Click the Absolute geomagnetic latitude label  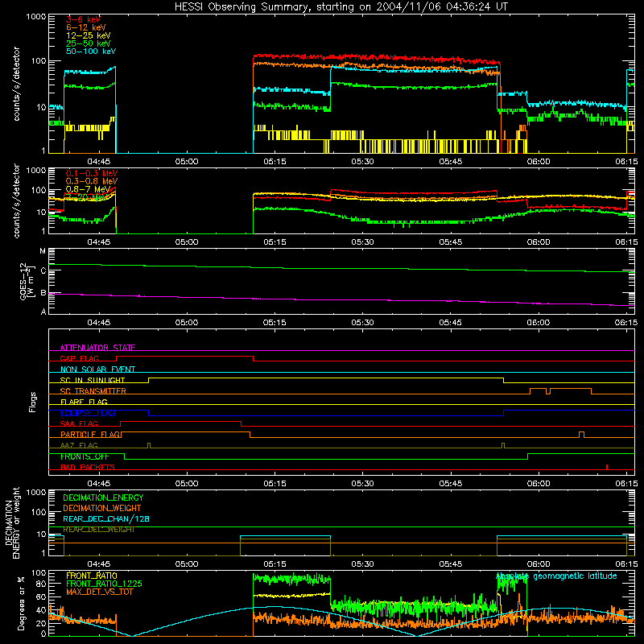[556, 576]
